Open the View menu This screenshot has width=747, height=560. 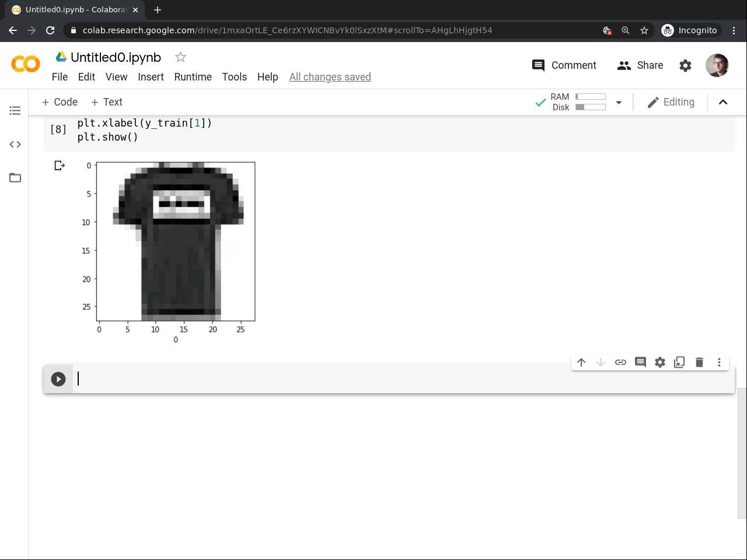[116, 77]
